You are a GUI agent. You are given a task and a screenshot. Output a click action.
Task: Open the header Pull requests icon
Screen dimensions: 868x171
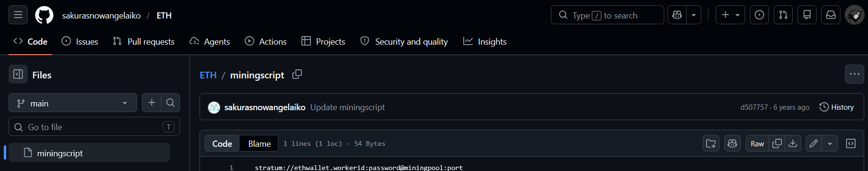[783, 15]
